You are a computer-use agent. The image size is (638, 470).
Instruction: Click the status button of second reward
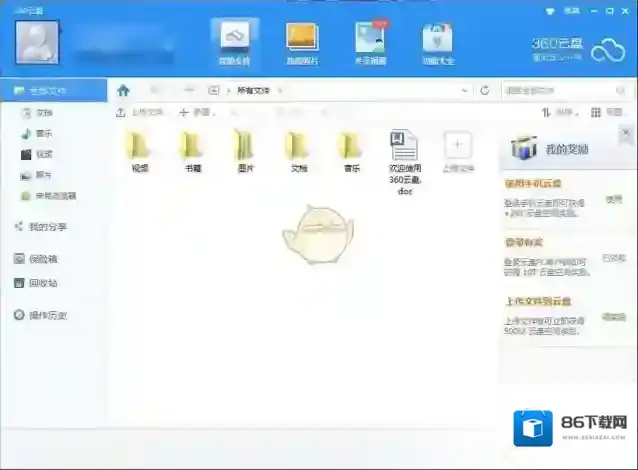click(x=614, y=258)
